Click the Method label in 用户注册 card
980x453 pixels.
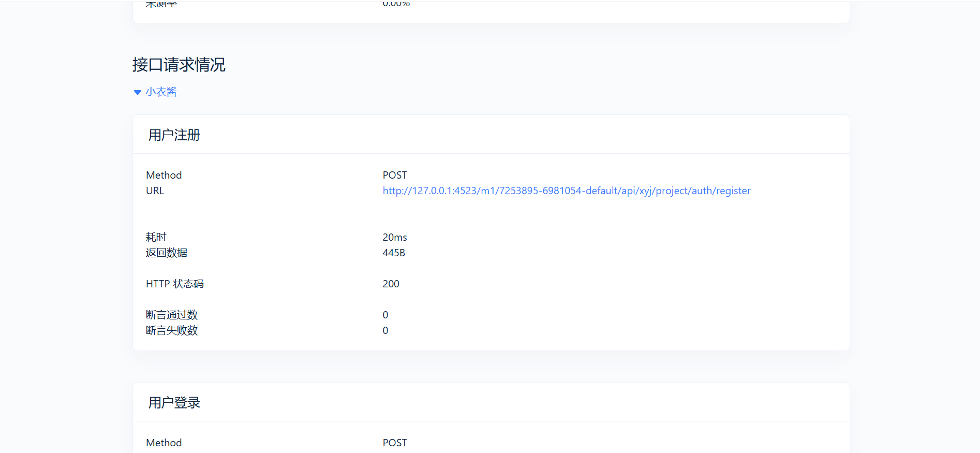click(x=164, y=175)
